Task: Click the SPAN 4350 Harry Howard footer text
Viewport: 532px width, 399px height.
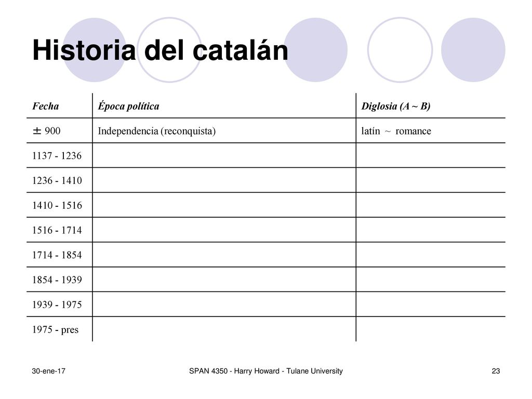Action: pos(265,371)
